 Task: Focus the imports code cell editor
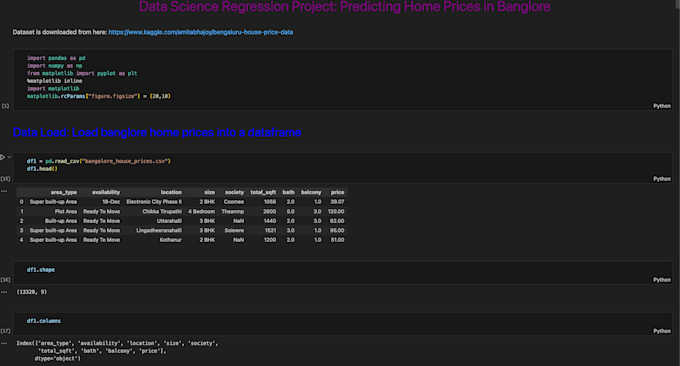pos(343,79)
